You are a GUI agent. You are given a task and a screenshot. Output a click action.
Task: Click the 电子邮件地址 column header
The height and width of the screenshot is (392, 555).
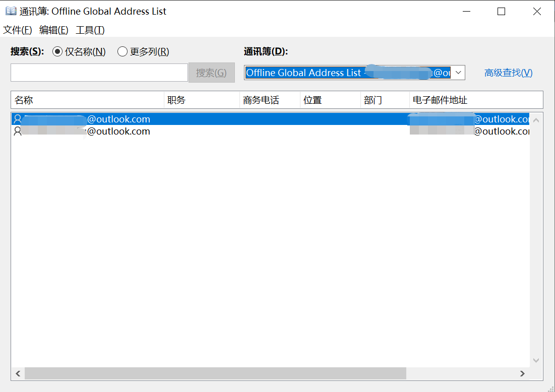476,100
